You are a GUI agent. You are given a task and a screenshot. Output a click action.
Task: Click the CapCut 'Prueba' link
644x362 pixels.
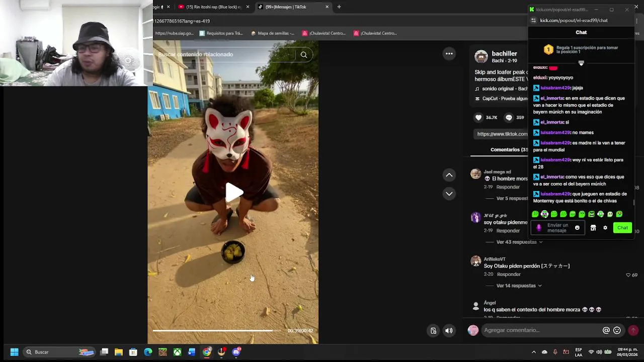[501, 99]
